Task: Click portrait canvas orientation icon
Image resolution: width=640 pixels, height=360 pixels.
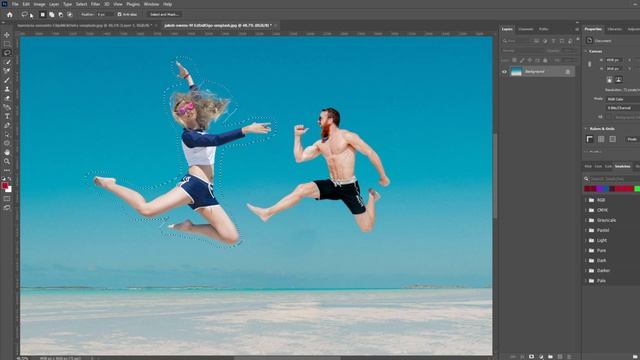Action: 609,80
